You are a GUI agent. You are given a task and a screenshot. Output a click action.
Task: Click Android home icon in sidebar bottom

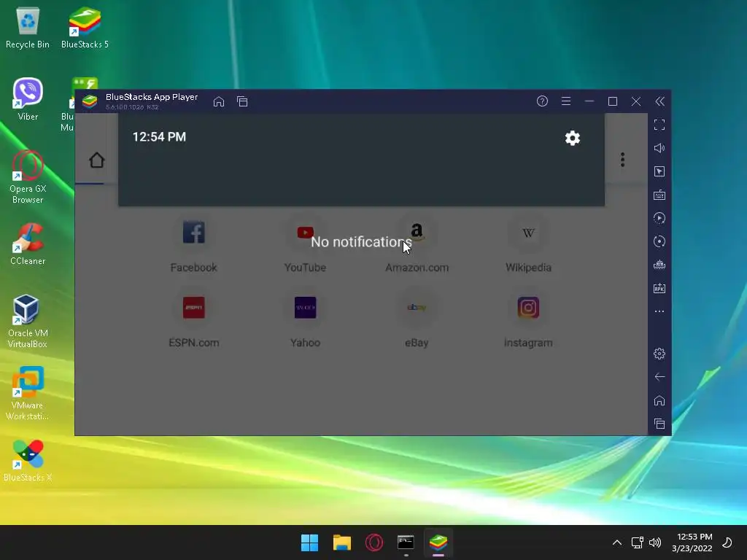tap(659, 400)
